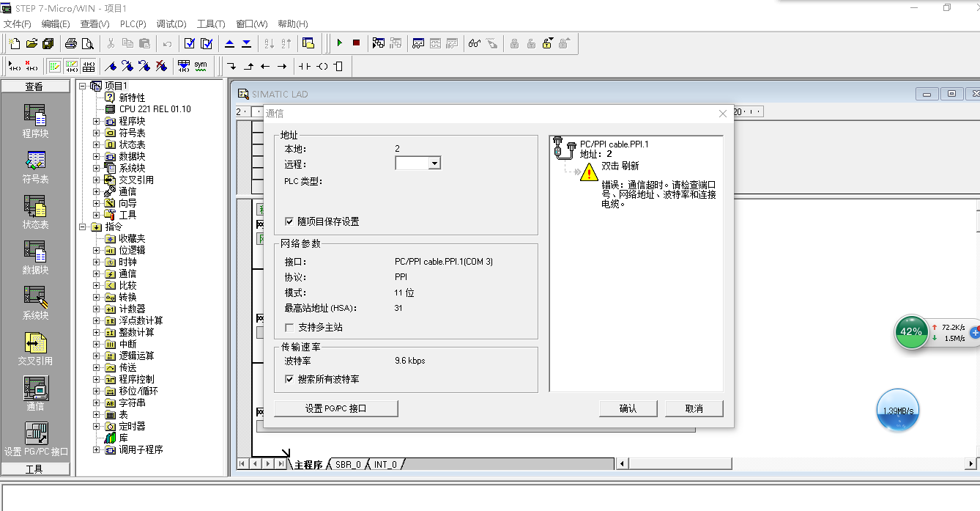
Task: Cancel dialog with 取消 button
Action: (694, 408)
